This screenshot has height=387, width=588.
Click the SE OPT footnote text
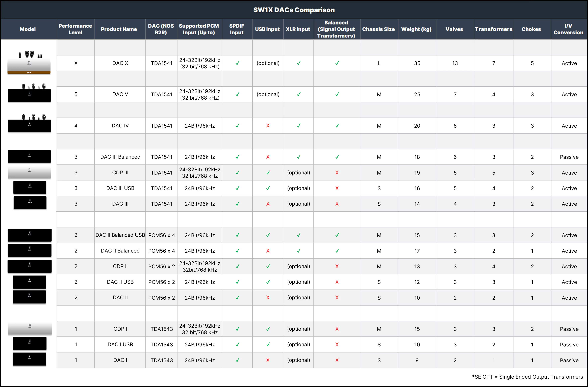coord(527,377)
